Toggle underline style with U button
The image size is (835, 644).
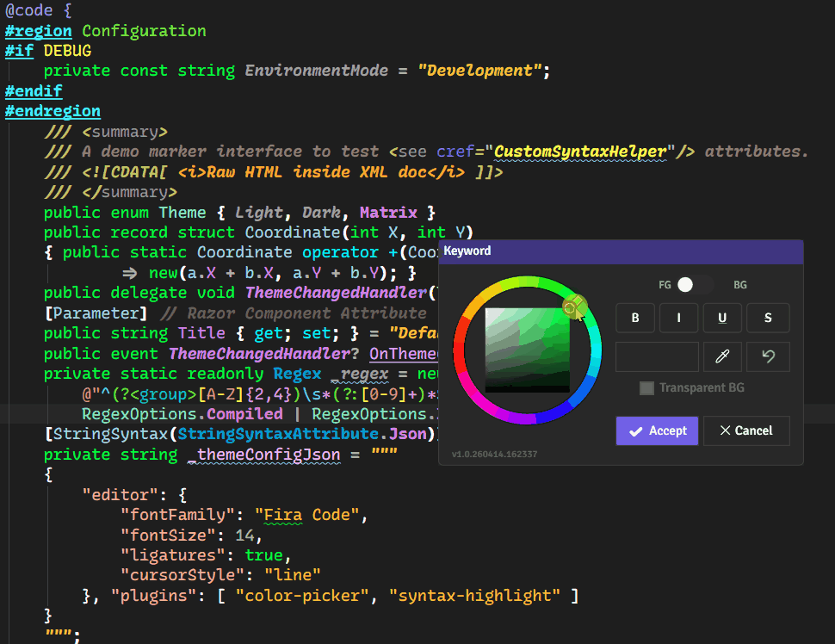[x=722, y=318]
